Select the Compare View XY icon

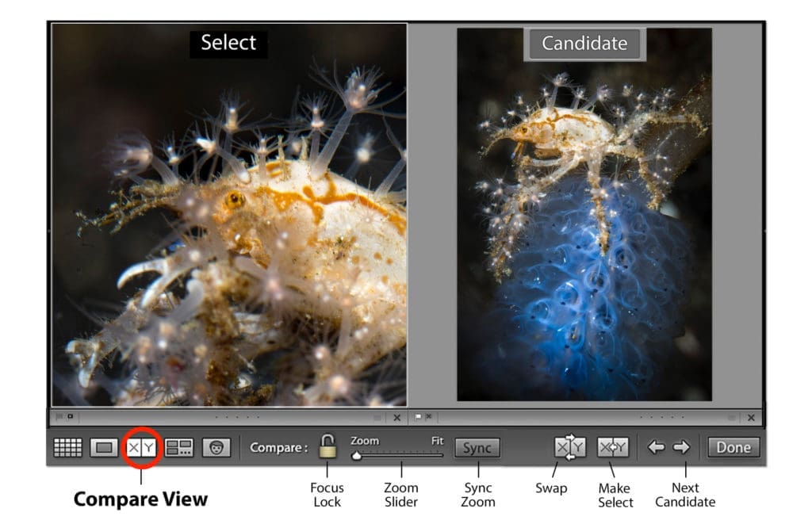pos(141,447)
